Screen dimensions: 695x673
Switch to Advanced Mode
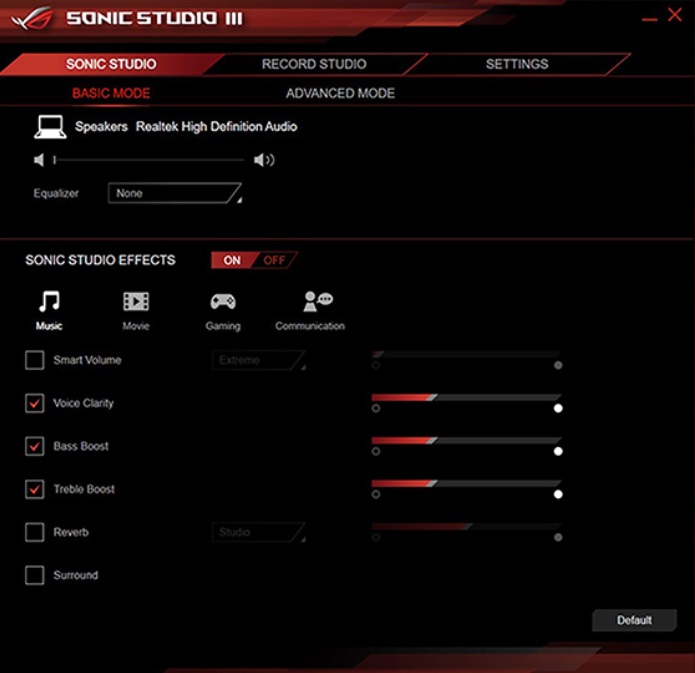pos(340,93)
